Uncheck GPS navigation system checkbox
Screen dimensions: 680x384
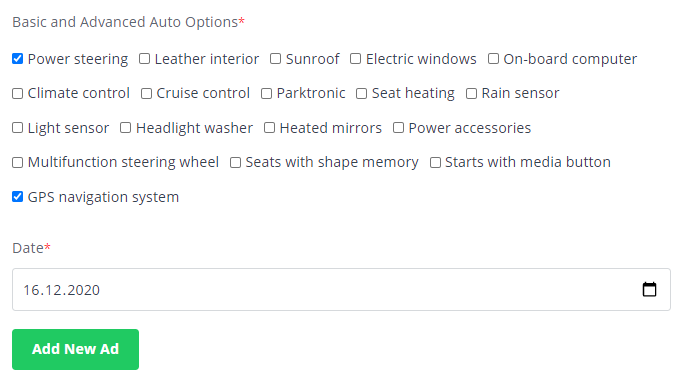point(17,197)
